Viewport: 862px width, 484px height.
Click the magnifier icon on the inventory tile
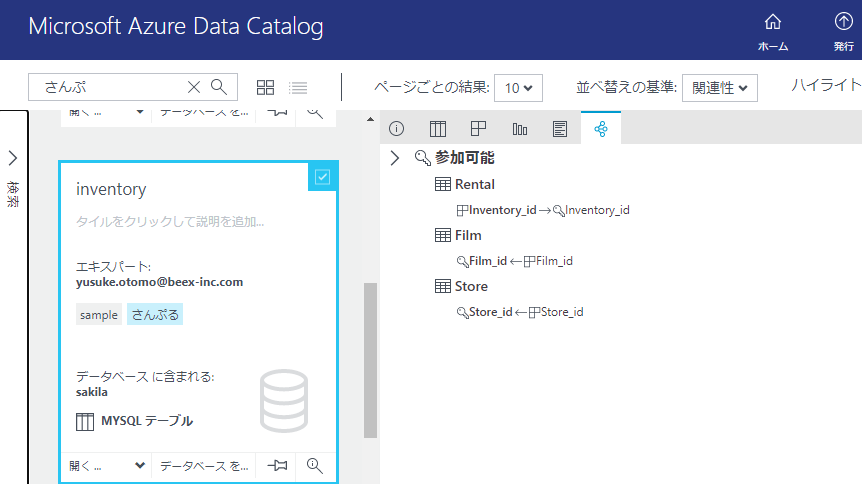tap(314, 466)
